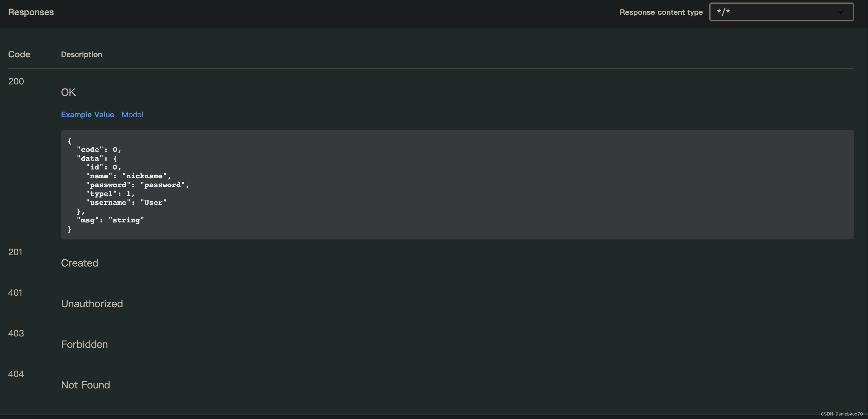Select the 404 Not Found response row
Screen dimensions: 868x419
[16, 374]
